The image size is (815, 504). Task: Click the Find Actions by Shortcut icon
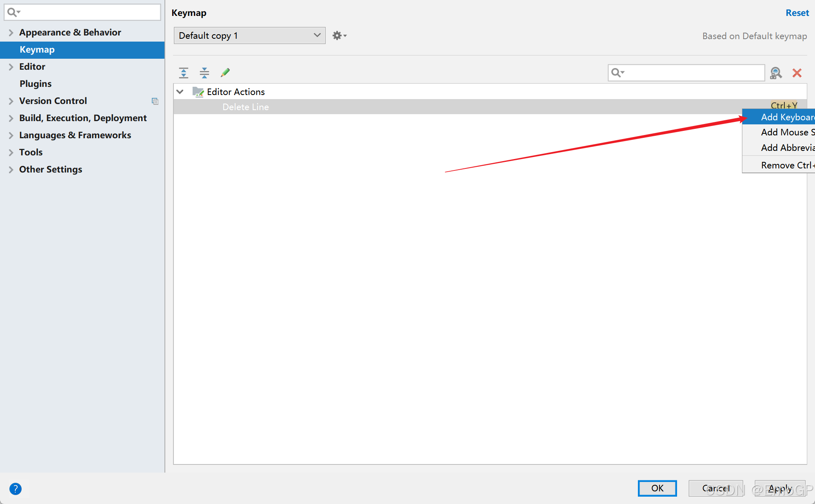coord(776,73)
